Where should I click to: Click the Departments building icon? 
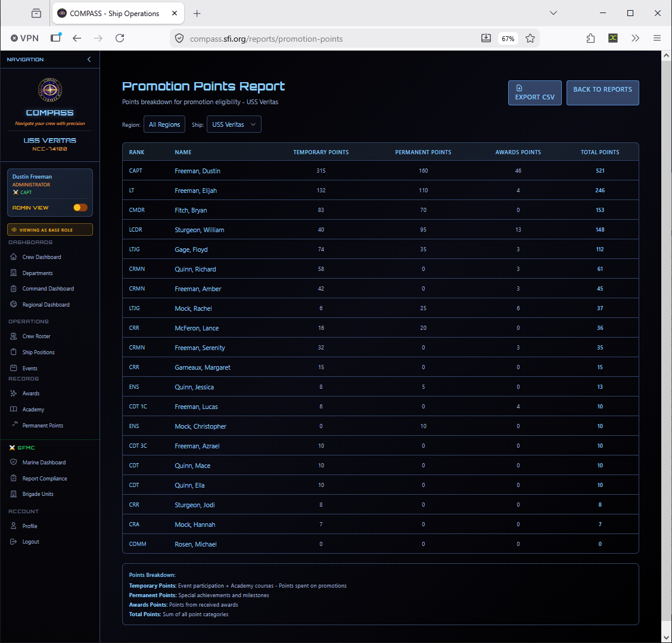click(x=14, y=273)
